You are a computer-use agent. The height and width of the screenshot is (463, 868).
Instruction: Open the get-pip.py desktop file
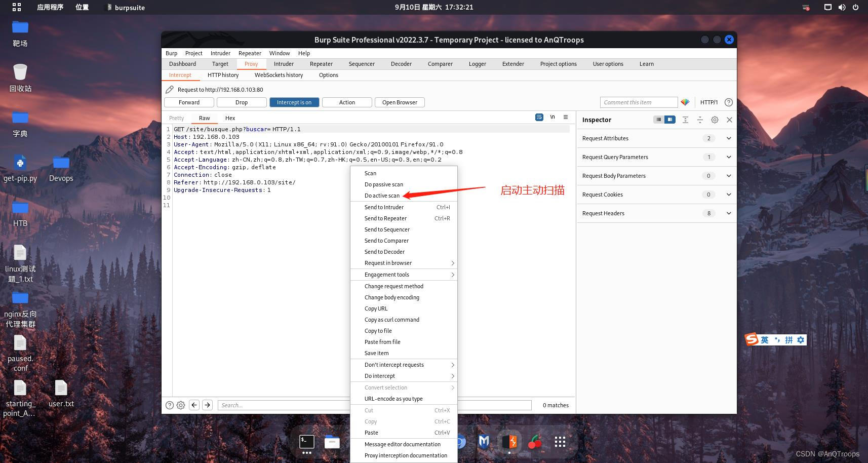point(20,168)
